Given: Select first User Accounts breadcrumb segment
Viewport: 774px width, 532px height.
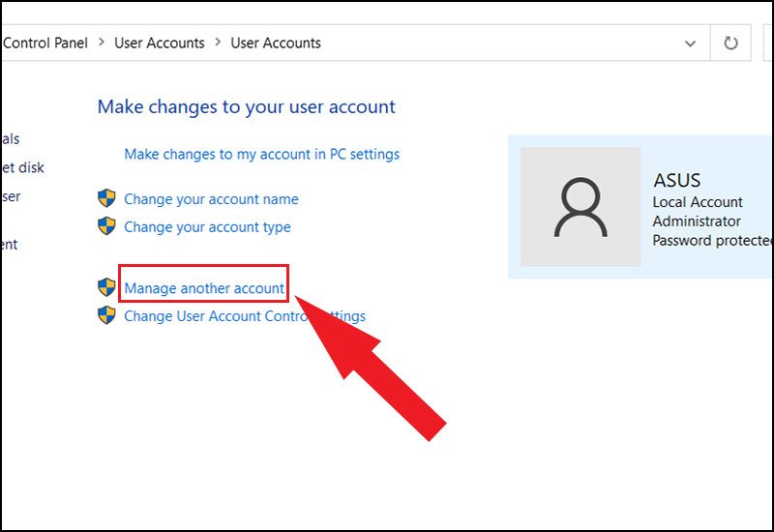Looking at the screenshot, I should pos(160,43).
